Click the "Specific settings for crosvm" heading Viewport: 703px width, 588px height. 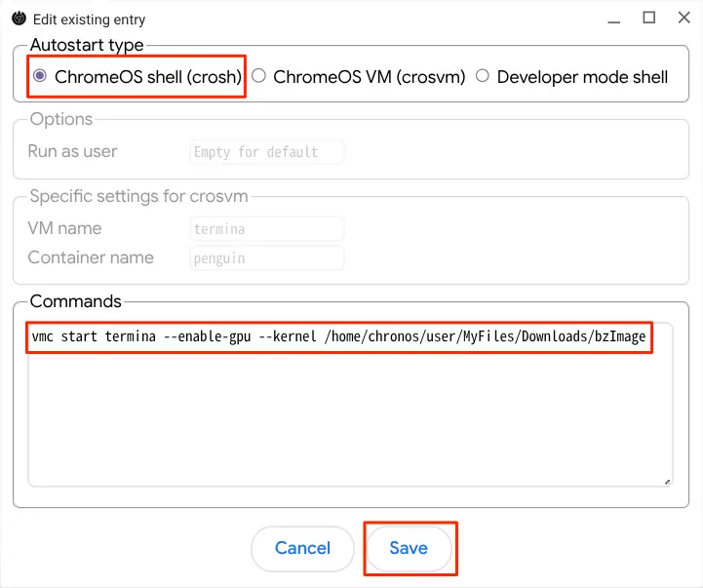point(139,196)
